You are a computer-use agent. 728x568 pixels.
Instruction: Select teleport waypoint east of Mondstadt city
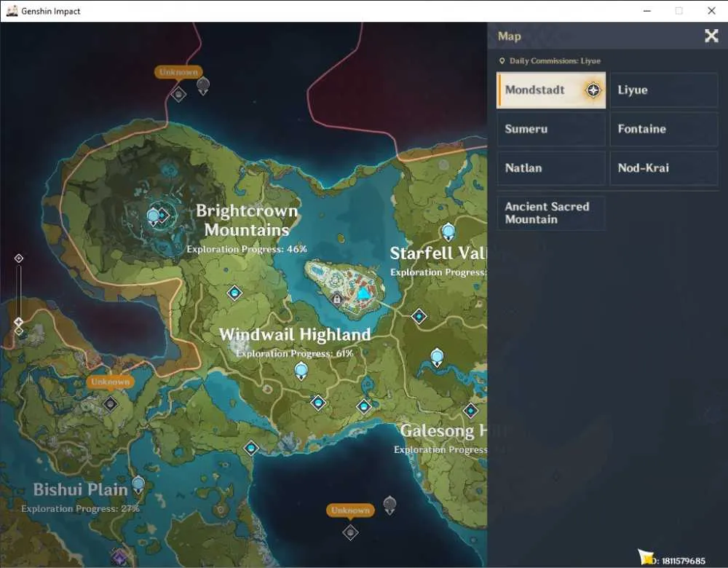(x=419, y=316)
